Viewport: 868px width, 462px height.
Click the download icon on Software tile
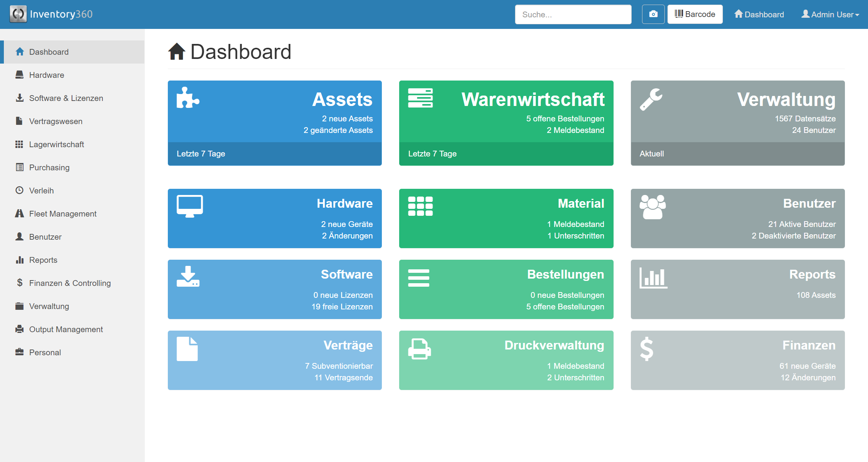188,277
